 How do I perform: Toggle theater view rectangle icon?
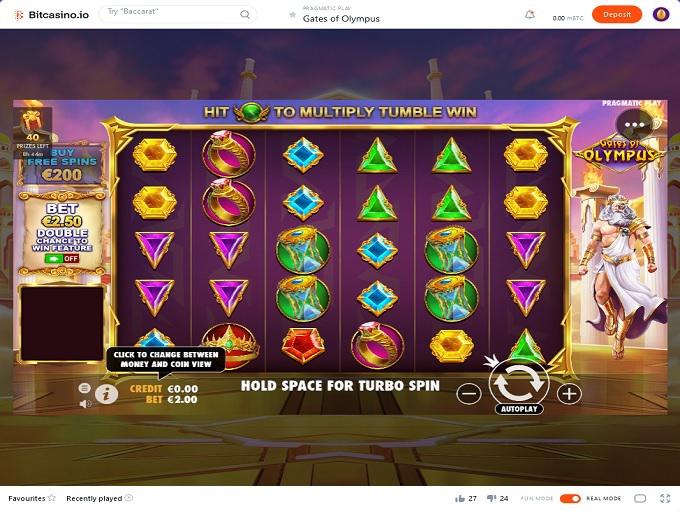click(640, 498)
